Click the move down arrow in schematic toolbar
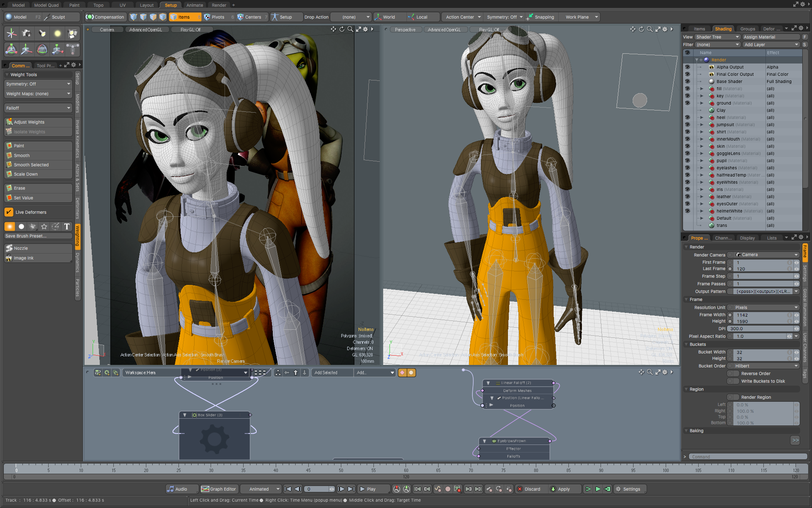Viewport: 812px width, 508px height. click(304, 373)
